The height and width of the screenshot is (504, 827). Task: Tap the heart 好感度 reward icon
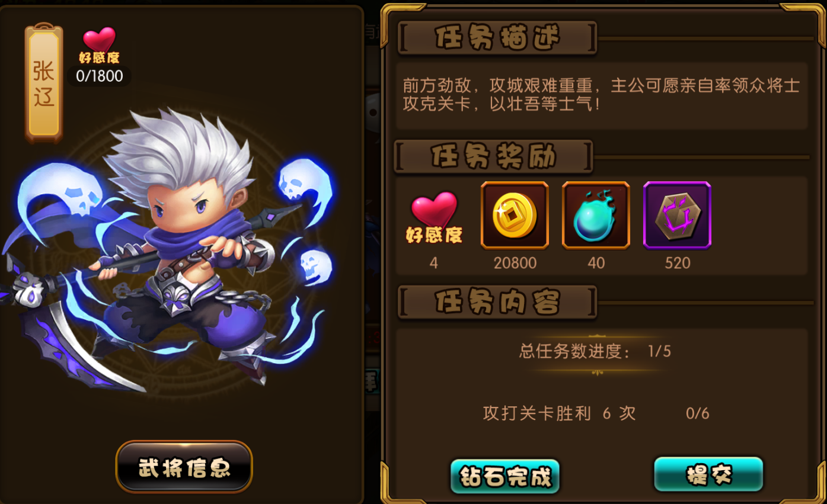tap(434, 217)
